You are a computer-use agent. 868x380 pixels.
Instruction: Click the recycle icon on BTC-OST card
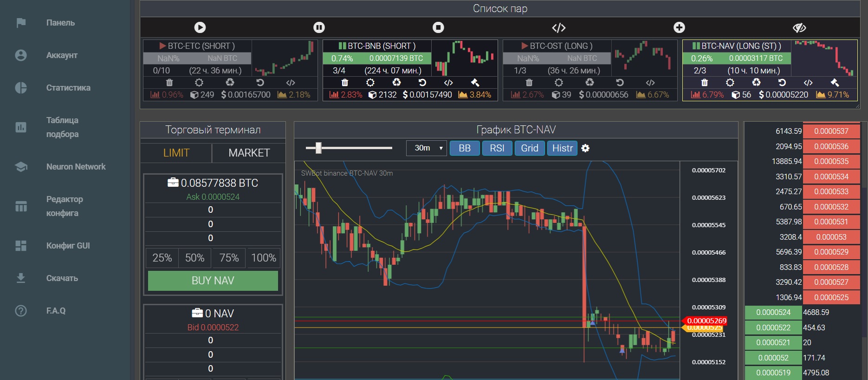pyautogui.click(x=589, y=83)
